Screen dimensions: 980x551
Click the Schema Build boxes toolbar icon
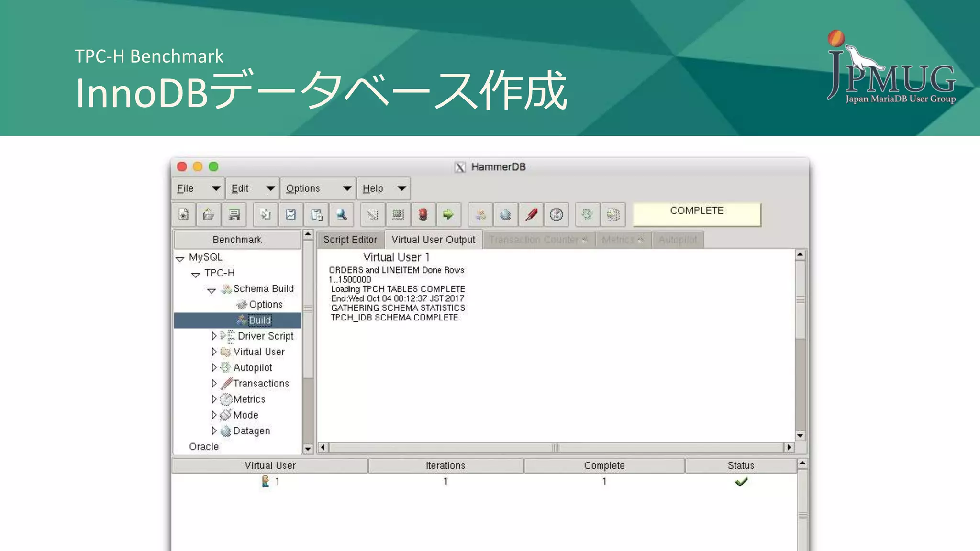[x=480, y=215]
